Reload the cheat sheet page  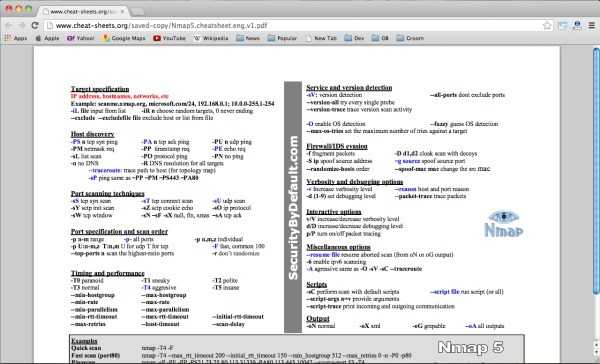[35, 26]
